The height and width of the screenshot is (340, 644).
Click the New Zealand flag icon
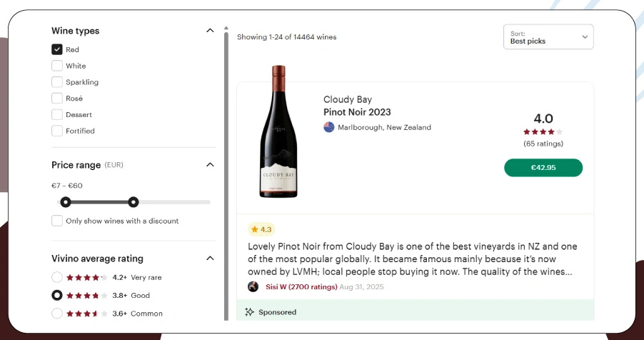click(x=329, y=127)
